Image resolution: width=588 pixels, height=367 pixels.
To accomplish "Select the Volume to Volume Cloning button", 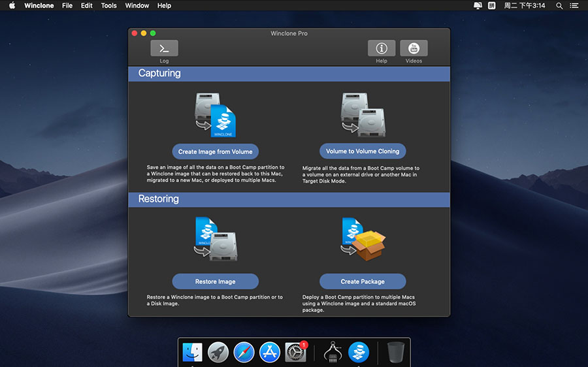I will pos(363,151).
